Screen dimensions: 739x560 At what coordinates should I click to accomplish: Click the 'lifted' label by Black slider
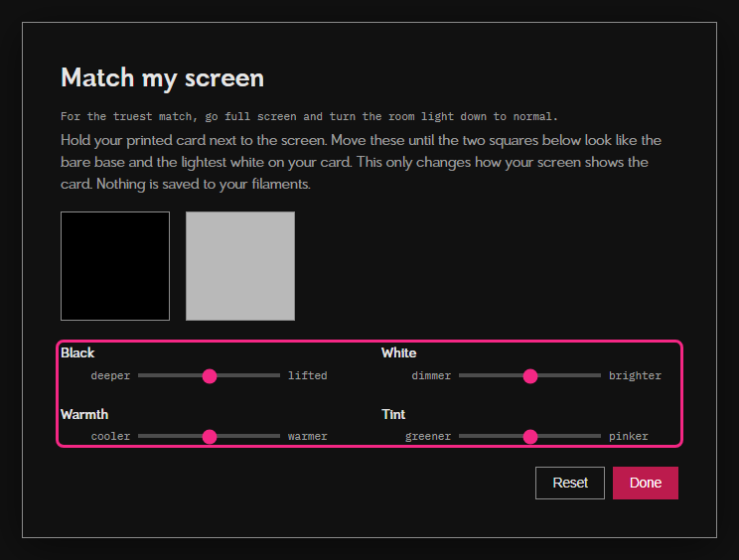coord(307,376)
